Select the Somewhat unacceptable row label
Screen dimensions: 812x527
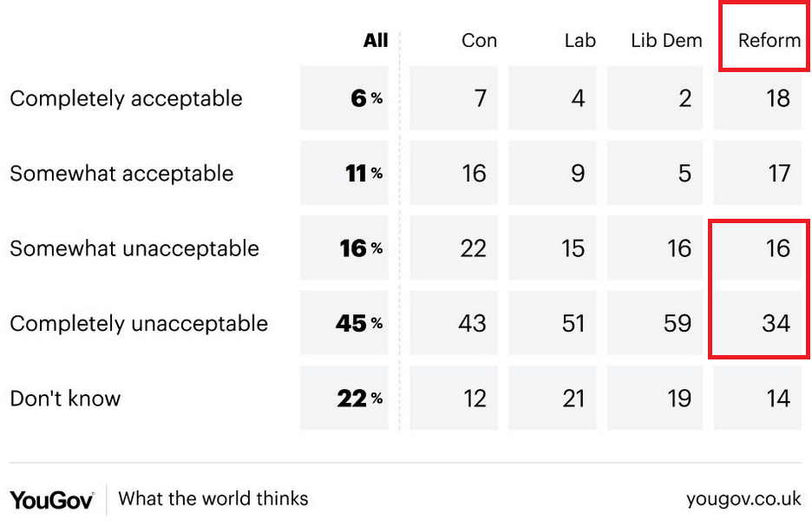[x=134, y=248]
